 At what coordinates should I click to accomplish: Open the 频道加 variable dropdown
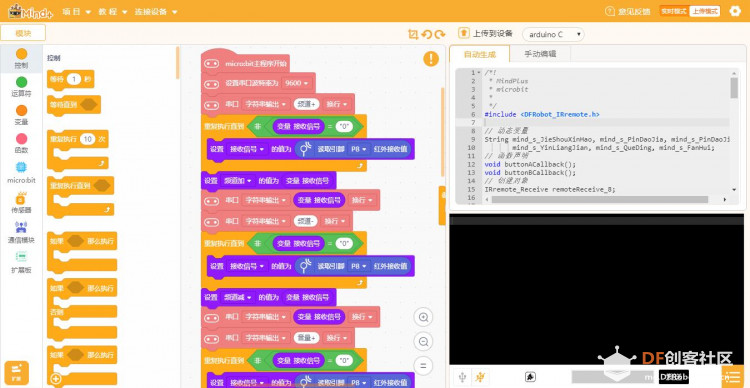click(x=238, y=181)
